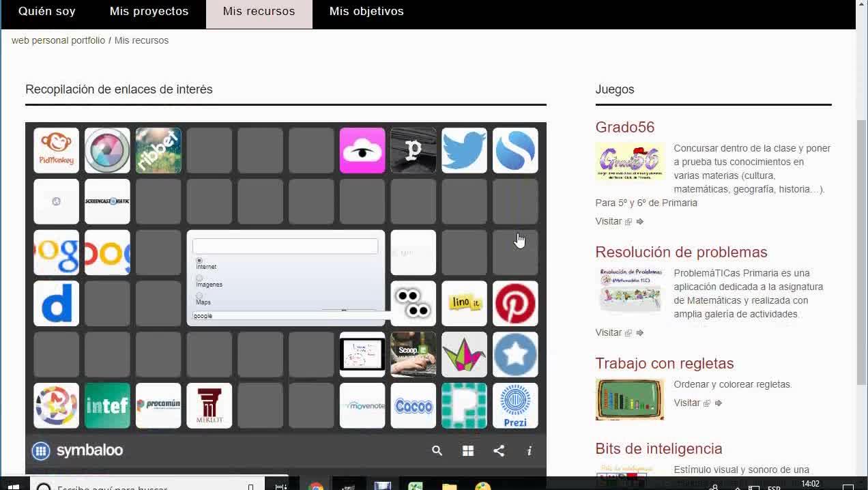Open the Prezi tile
The width and height of the screenshot is (868, 490).
515,405
